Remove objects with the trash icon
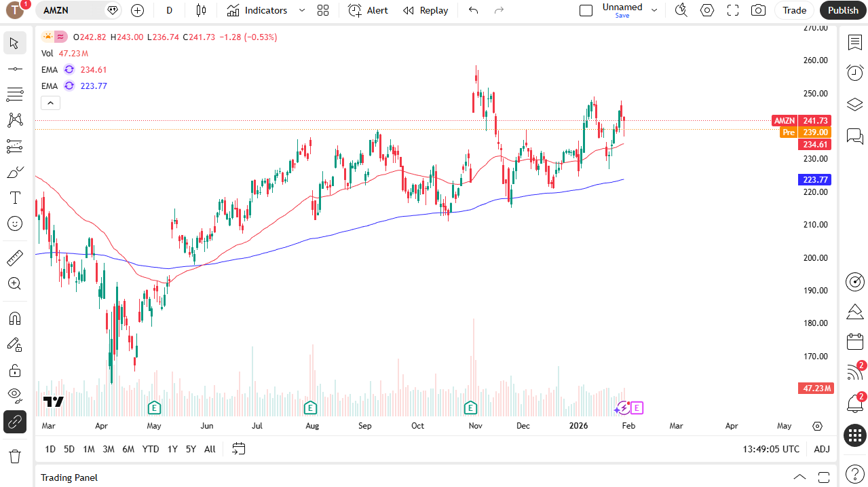Viewport: 868px width, 487px height. tap(14, 456)
